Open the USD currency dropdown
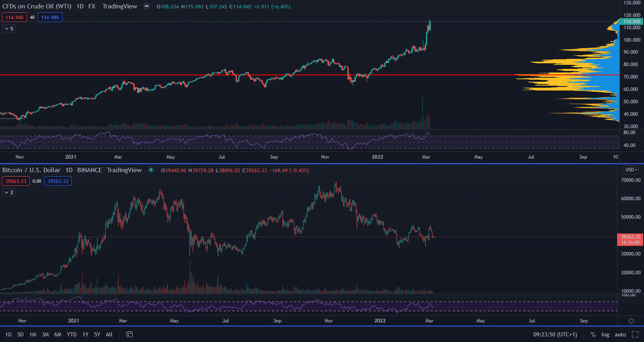This screenshot has height=342, width=644. coord(631,170)
